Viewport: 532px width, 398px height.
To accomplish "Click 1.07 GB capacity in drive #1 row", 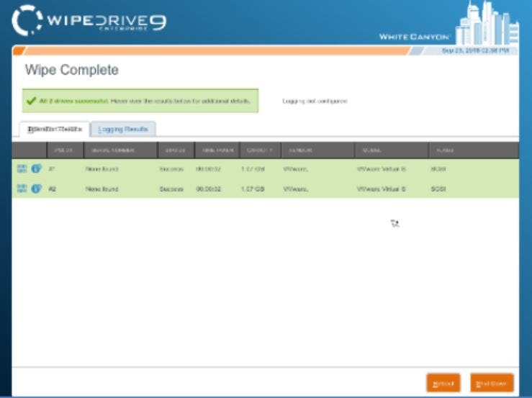I will (253, 169).
